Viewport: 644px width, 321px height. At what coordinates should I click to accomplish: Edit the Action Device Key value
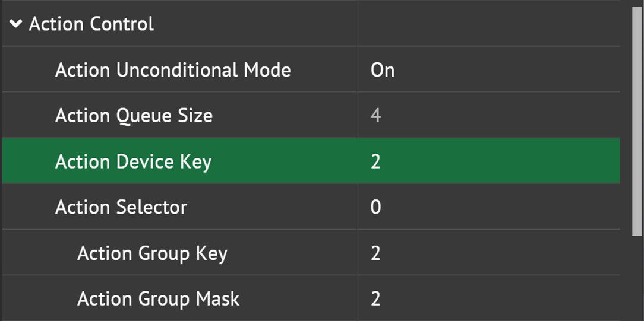375,161
